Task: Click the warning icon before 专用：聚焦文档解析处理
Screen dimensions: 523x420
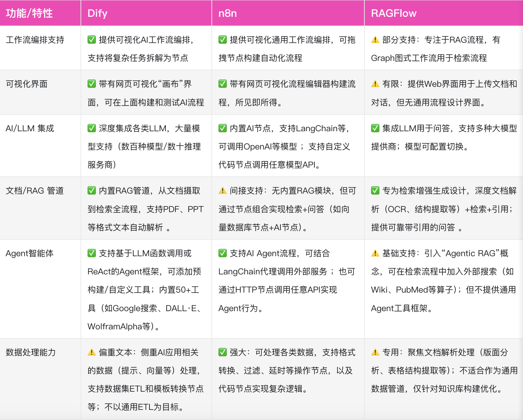Action: pos(375,352)
